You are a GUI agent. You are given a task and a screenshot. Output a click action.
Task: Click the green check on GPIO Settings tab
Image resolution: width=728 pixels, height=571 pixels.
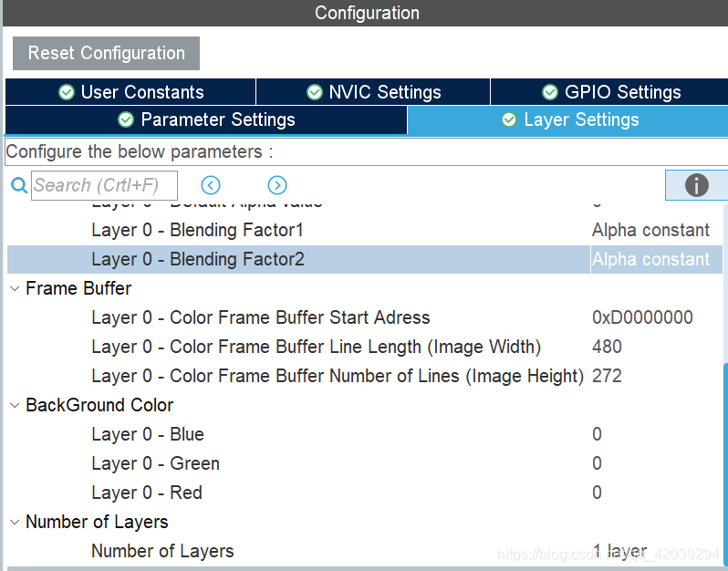tap(550, 92)
